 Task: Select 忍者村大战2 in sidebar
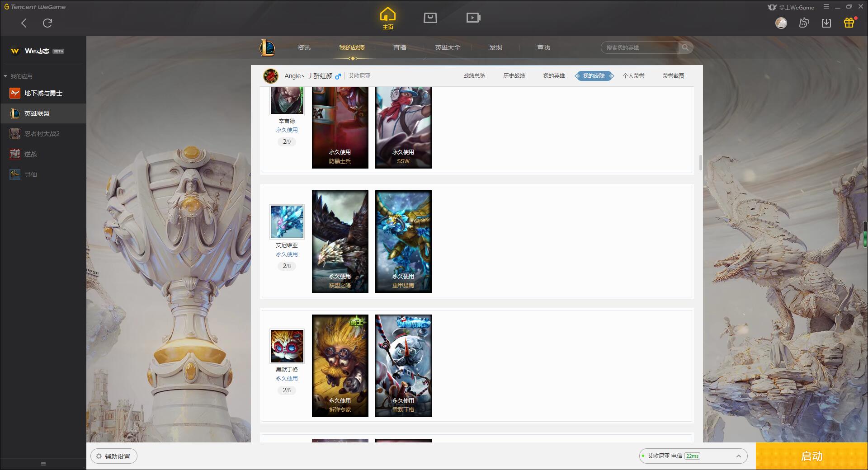(x=43, y=134)
